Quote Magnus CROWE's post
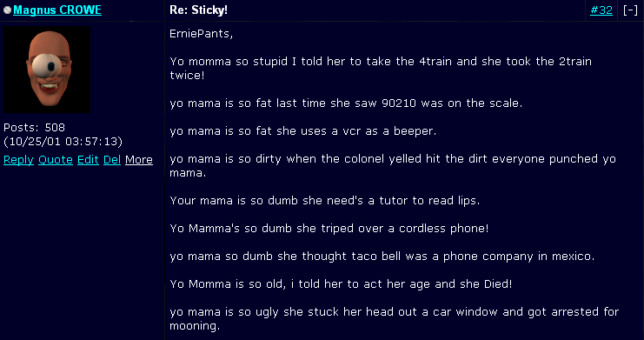 click(x=56, y=159)
